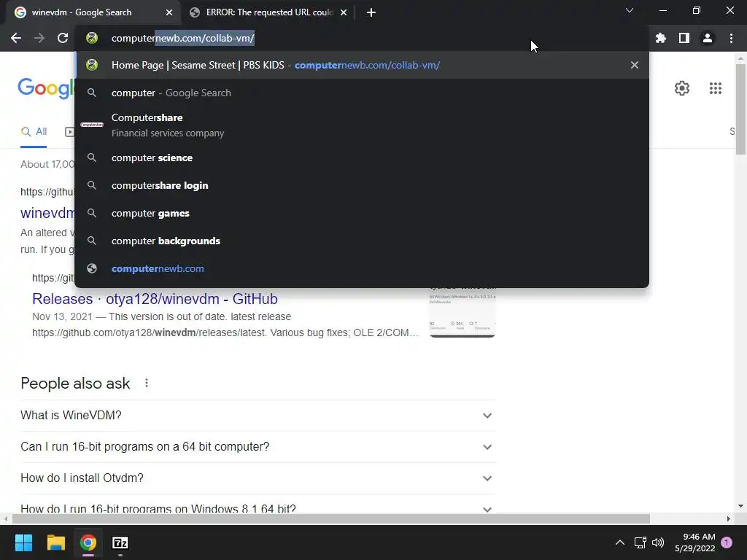Screen dimensions: 747x560
Task: Open File Explorer from the taskbar
Action: pyautogui.click(x=55, y=542)
